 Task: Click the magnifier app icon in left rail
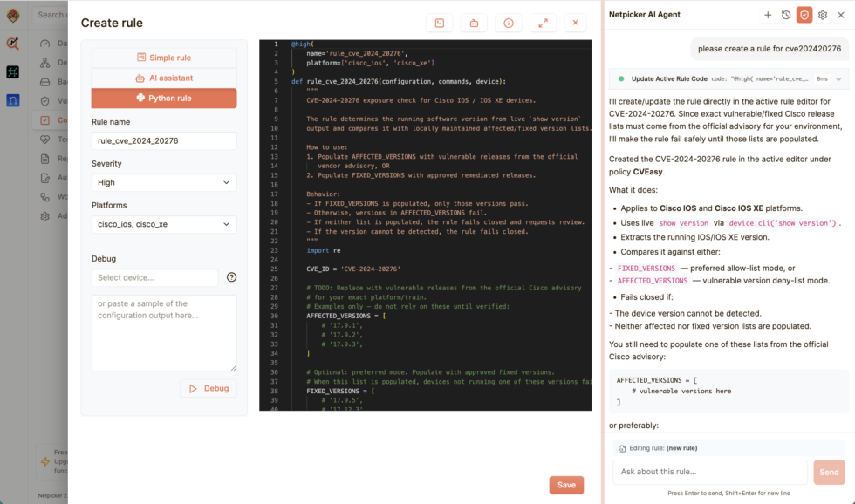click(x=12, y=44)
